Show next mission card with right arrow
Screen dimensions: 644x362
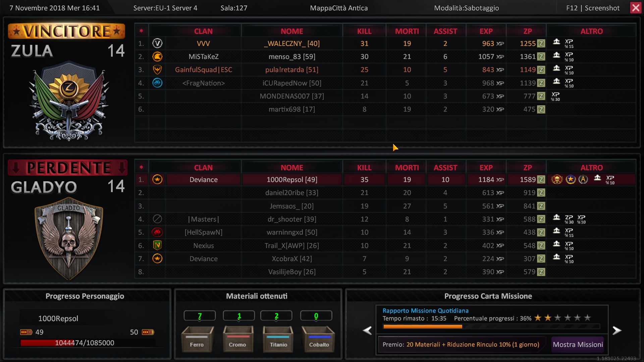point(617,330)
